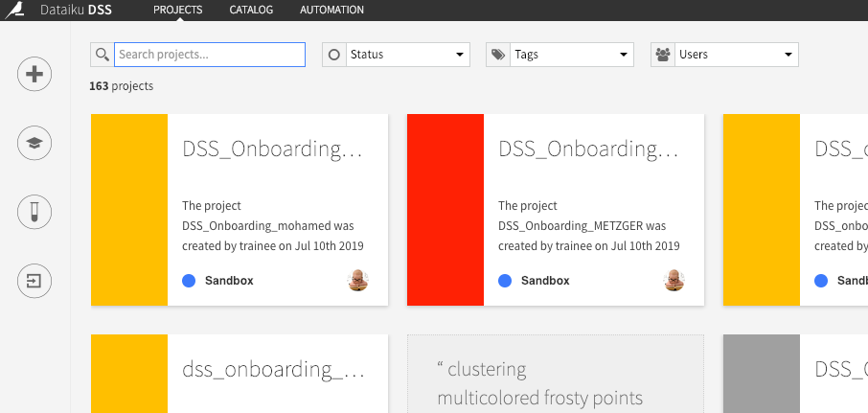Click the users group icon
868x413 pixels.
point(663,55)
